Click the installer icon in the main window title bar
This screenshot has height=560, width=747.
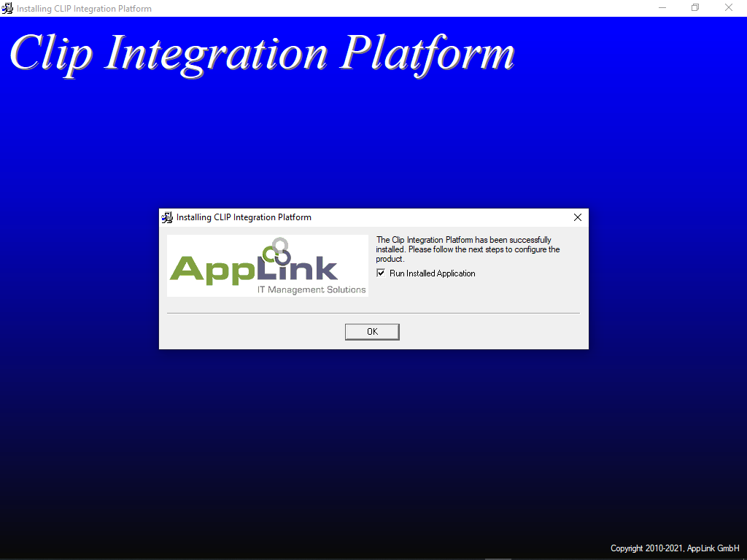[x=7, y=8]
